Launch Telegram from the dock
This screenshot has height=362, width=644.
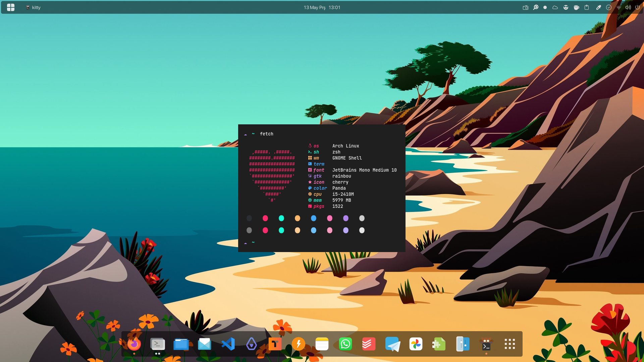(392, 344)
